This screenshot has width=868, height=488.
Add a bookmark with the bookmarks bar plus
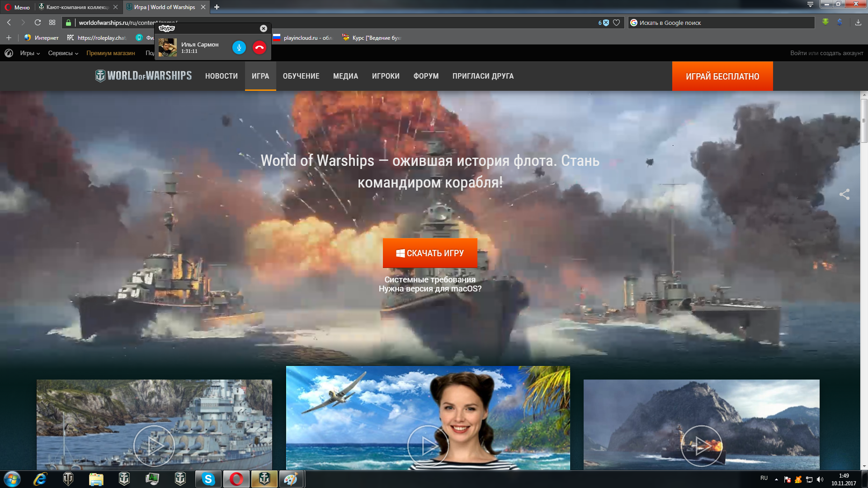[9, 38]
